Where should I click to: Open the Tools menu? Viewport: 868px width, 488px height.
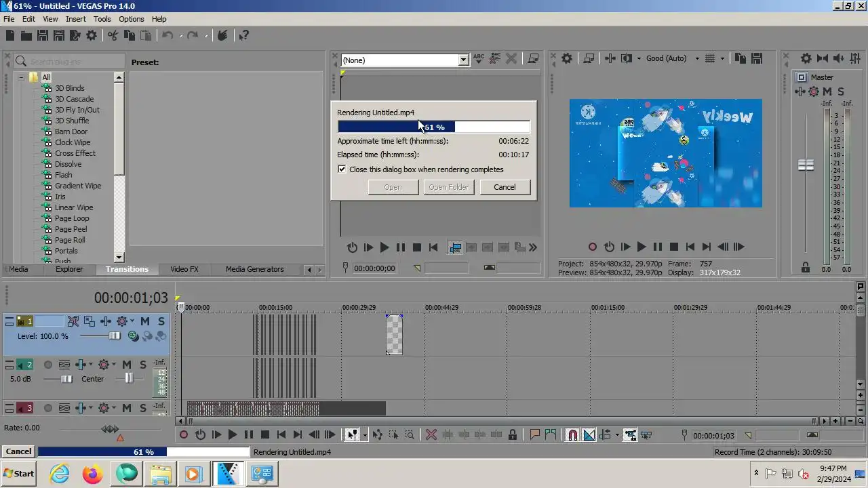102,19
